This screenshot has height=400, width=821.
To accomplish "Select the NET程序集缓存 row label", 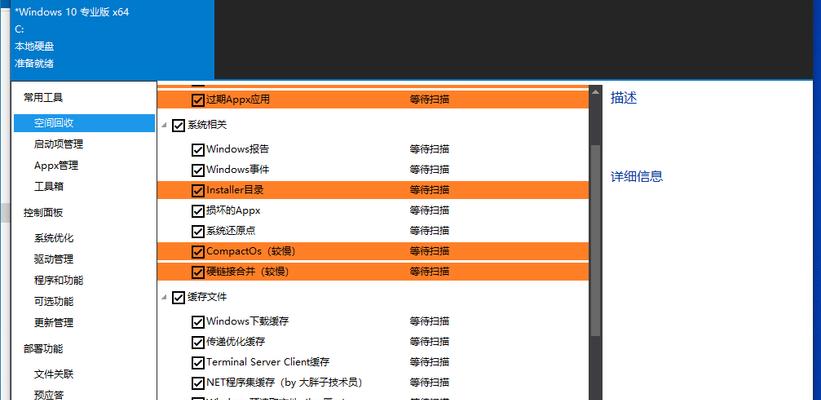I will (284, 383).
